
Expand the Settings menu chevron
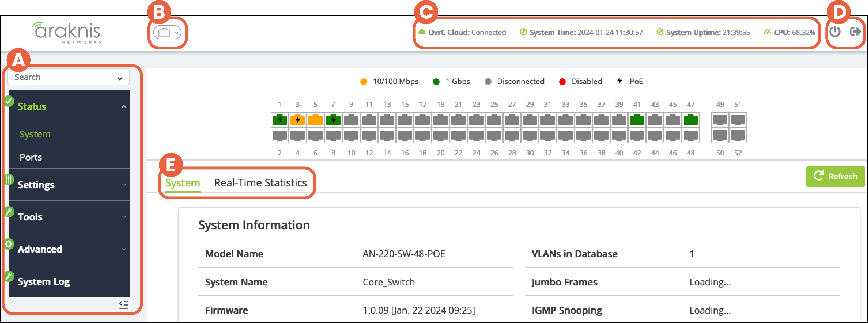[x=124, y=185]
